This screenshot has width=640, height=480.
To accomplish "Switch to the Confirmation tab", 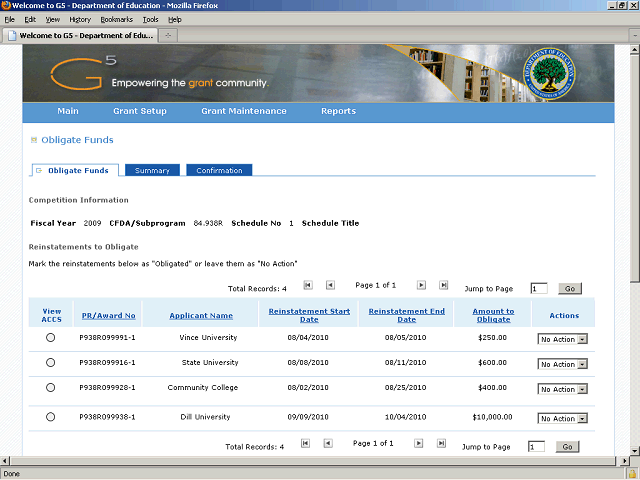I will point(219,170).
